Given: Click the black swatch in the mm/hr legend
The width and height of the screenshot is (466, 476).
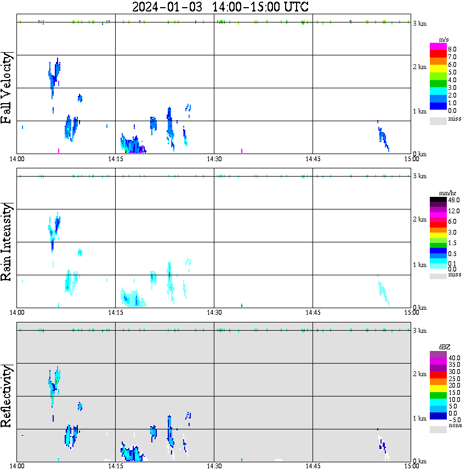Looking at the screenshot, I should (x=438, y=200).
